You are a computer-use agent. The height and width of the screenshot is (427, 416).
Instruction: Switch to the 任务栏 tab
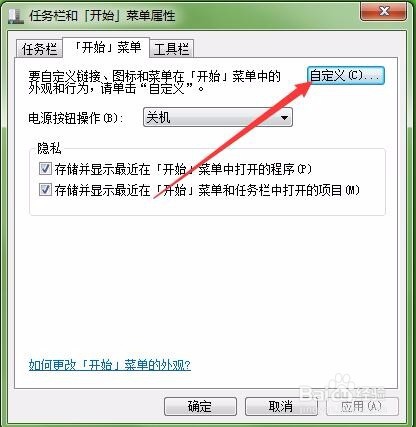tap(39, 49)
